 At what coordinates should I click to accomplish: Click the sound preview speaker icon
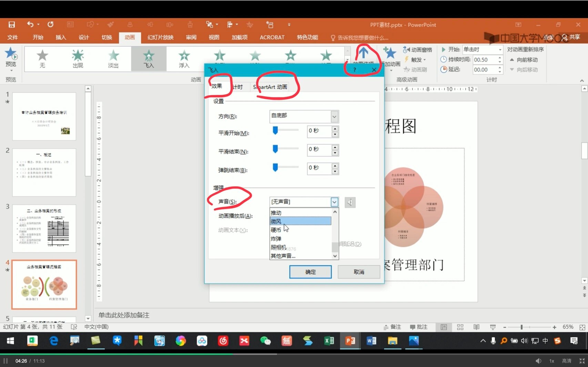pos(350,202)
